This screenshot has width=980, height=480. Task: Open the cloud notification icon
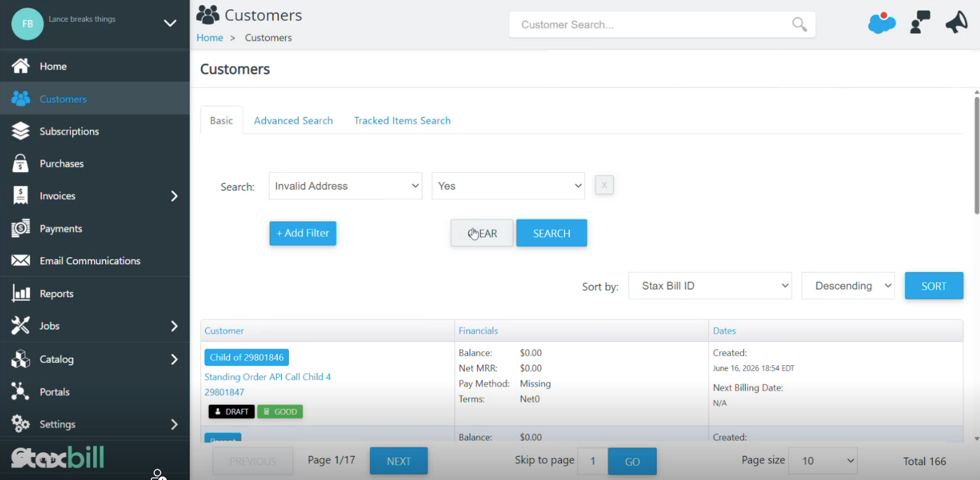pos(882,23)
